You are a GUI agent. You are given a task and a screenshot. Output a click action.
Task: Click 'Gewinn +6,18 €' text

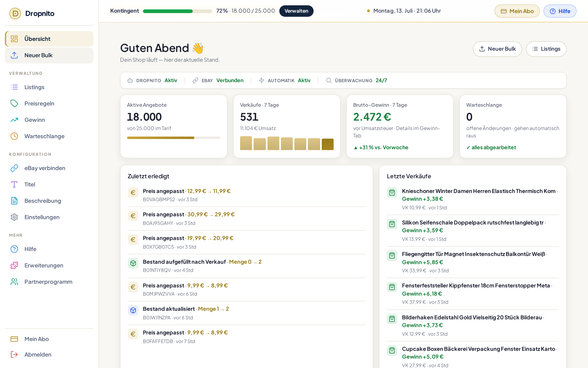point(422,294)
